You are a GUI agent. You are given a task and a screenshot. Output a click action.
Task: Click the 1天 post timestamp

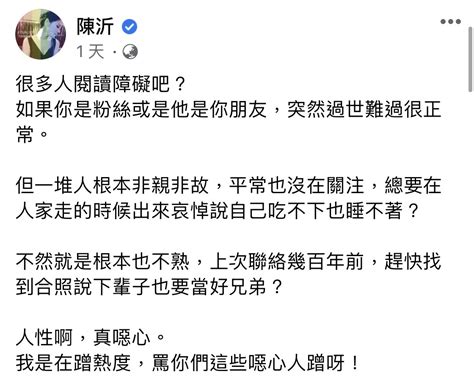pos(90,52)
